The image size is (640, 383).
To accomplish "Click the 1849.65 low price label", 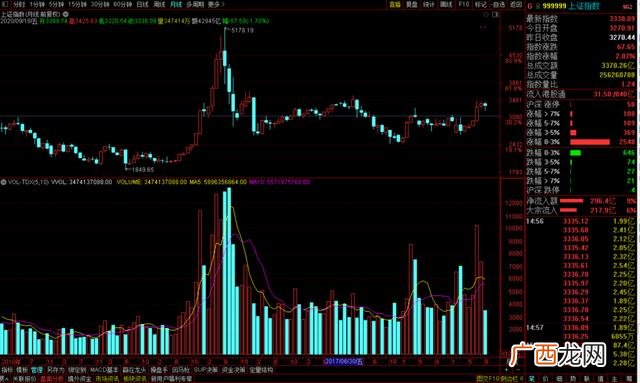I will point(142,169).
